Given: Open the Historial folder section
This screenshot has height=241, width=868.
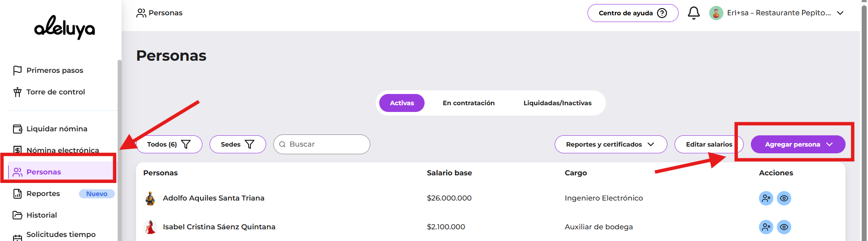Looking at the screenshot, I should point(41,215).
